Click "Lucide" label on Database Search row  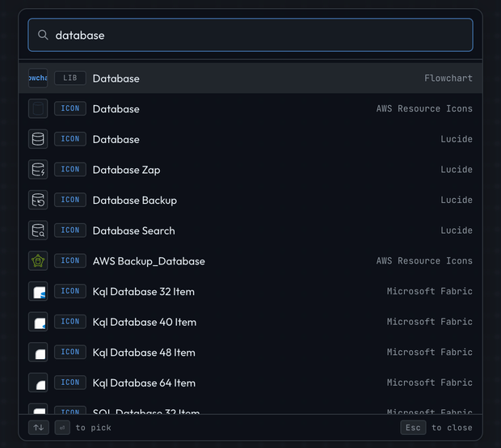(x=457, y=230)
